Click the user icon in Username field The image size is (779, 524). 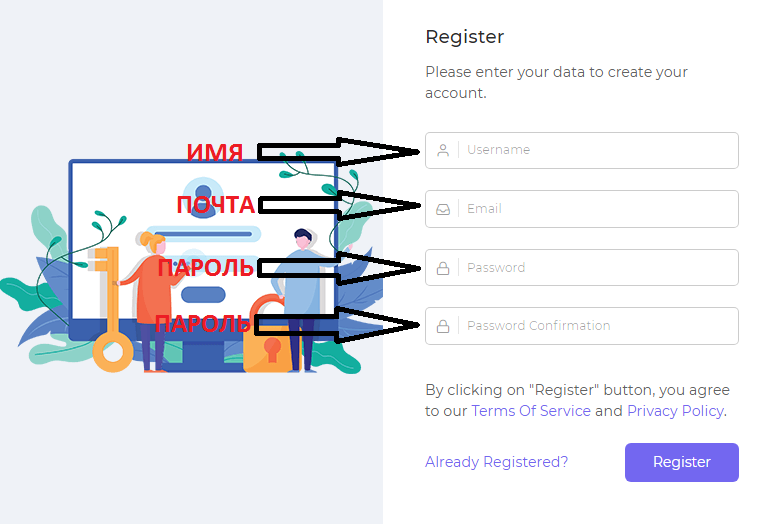pos(443,151)
